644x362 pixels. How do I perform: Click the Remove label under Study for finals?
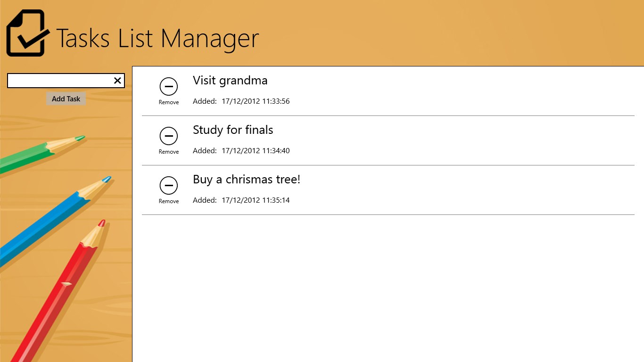[x=169, y=152]
